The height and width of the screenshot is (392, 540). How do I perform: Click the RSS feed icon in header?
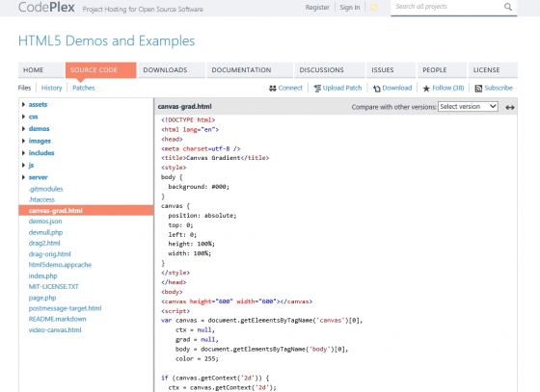(373, 7)
